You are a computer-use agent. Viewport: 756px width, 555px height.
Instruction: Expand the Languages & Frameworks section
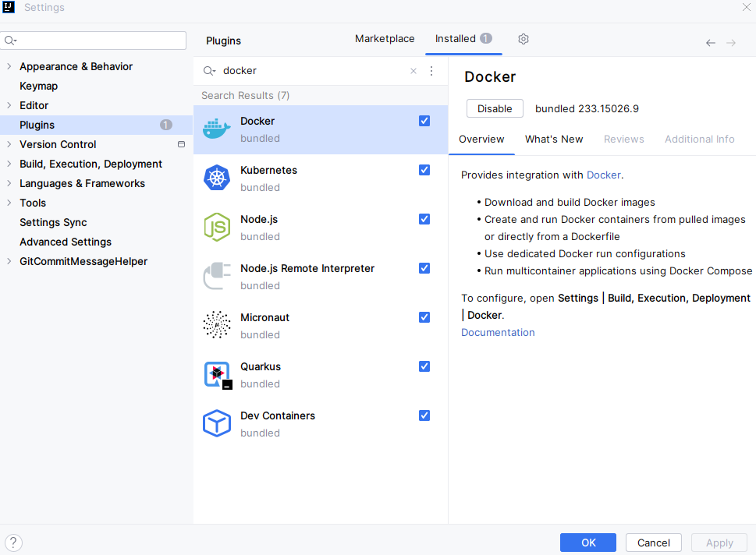tap(9, 183)
